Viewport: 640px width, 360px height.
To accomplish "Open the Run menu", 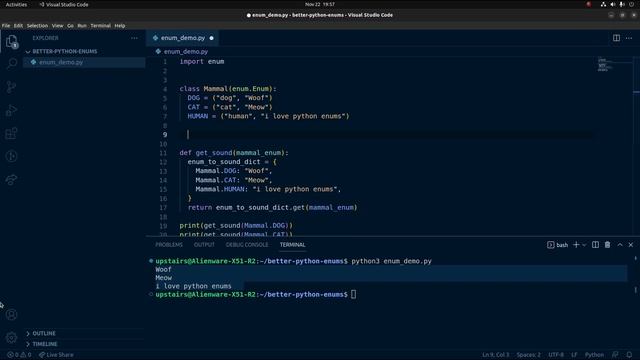I will tap(82, 25).
